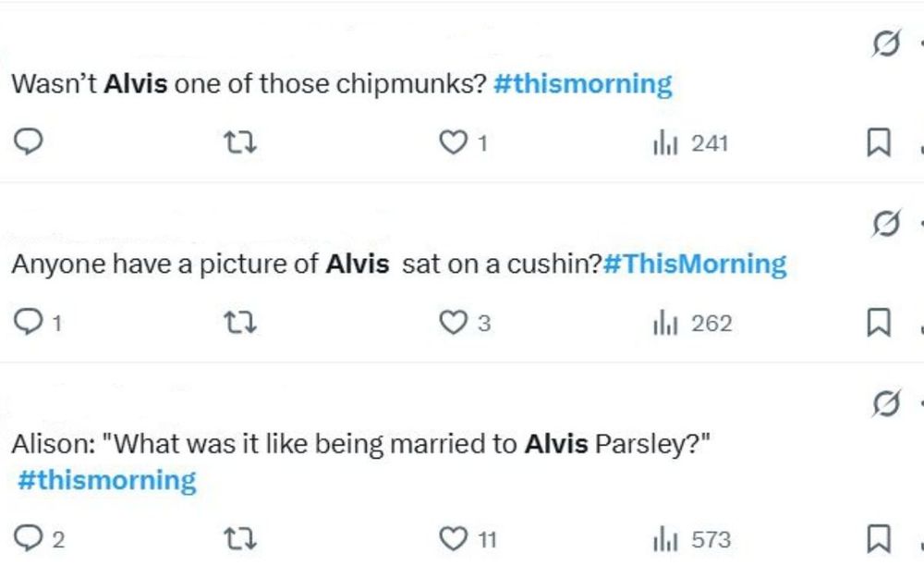924x578 pixels.
Task: Like the tweet with 3 likes
Action: pos(452,323)
